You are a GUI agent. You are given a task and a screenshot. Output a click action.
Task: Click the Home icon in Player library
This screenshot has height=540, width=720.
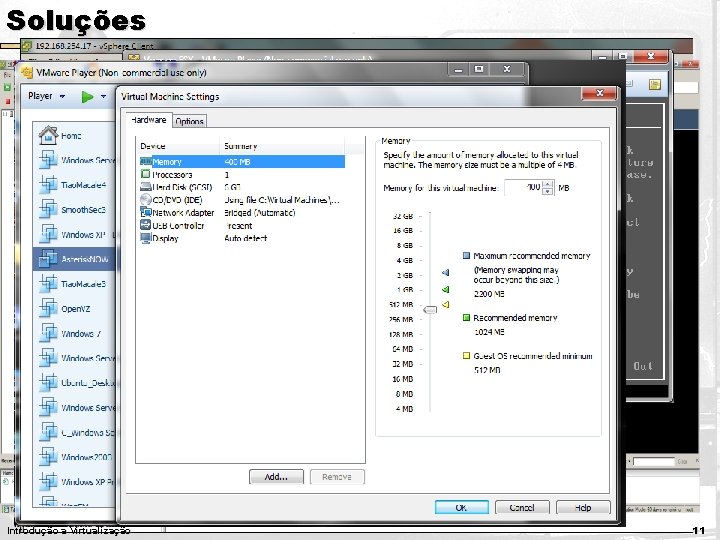coord(48,135)
